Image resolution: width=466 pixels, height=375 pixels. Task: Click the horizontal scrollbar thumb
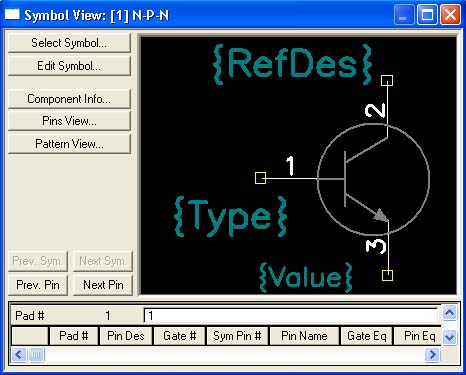point(36,354)
